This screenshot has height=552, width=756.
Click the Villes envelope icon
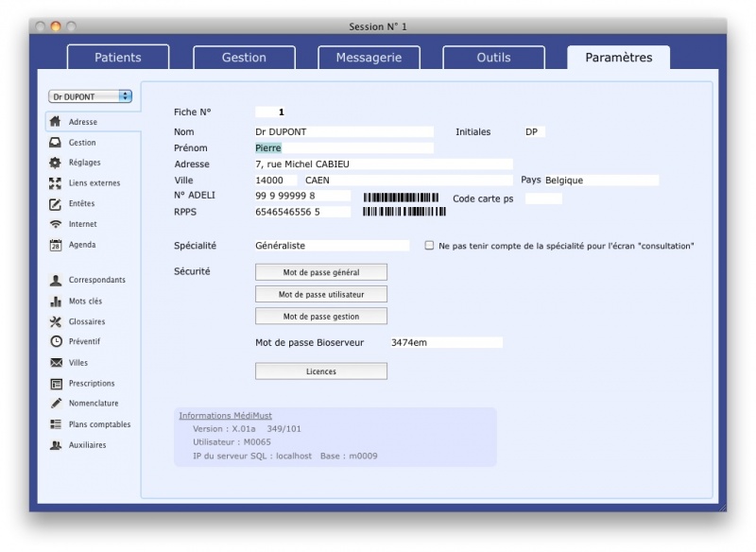click(56, 363)
